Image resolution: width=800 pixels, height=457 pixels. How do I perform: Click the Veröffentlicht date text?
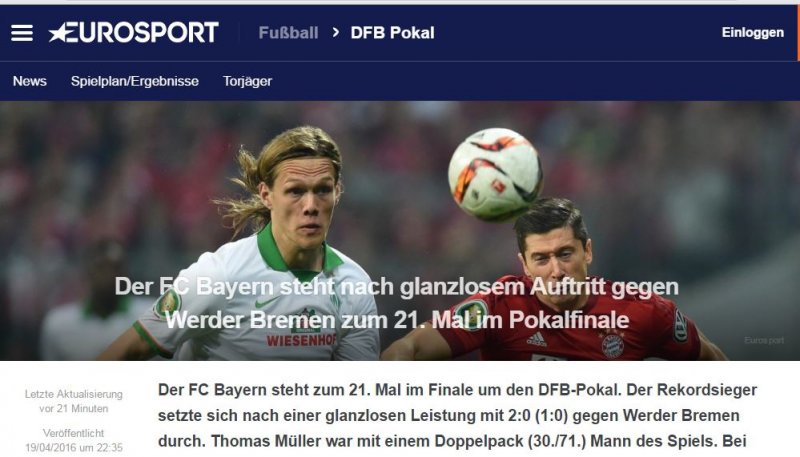tap(74, 441)
